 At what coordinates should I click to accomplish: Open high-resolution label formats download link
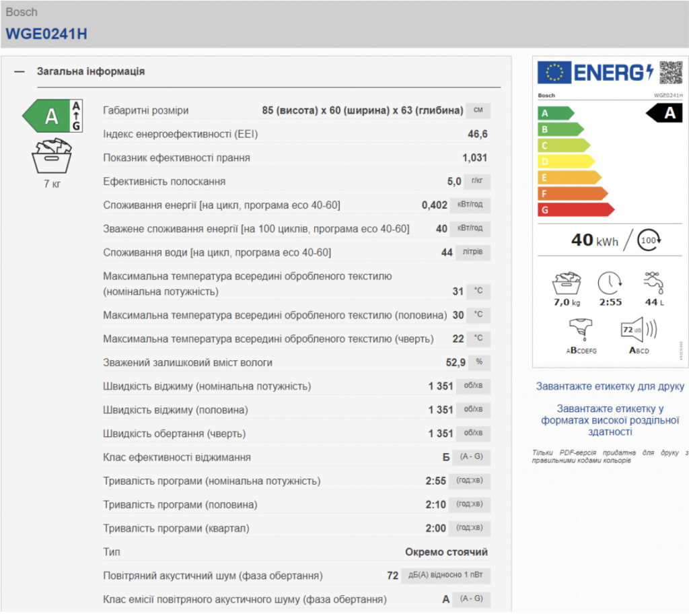click(x=610, y=420)
